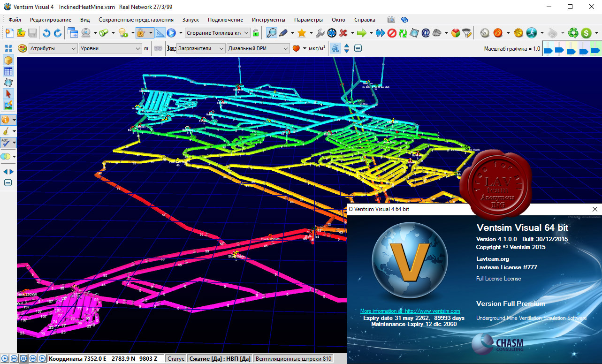This screenshot has width=602, height=364.
Task: Click the gold star icon
Action: (302, 33)
